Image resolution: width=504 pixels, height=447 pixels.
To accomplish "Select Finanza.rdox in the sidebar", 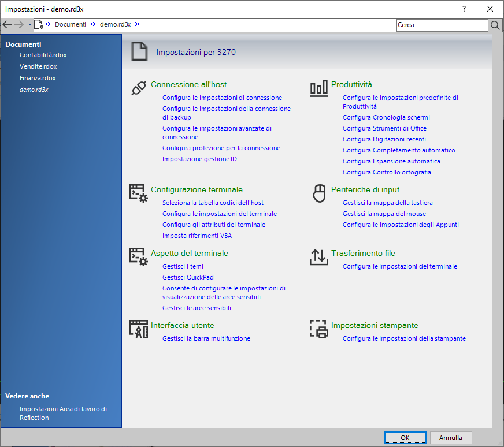I will click(38, 78).
